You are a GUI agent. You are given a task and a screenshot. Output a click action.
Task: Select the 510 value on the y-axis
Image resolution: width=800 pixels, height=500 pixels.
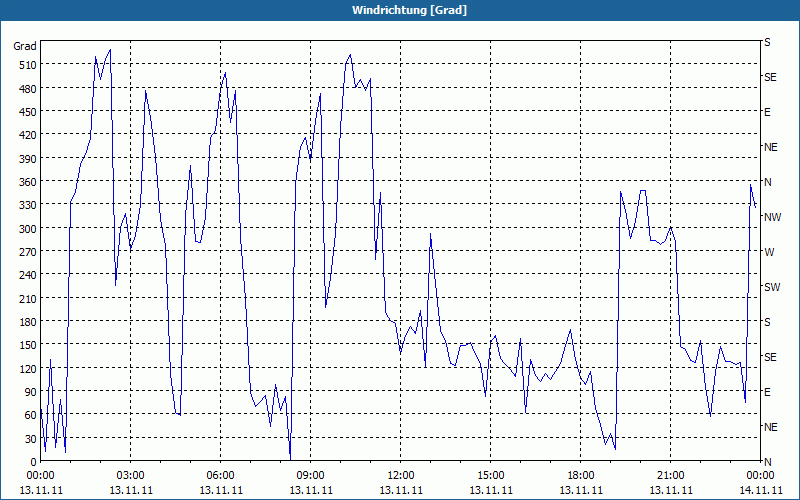29,65
